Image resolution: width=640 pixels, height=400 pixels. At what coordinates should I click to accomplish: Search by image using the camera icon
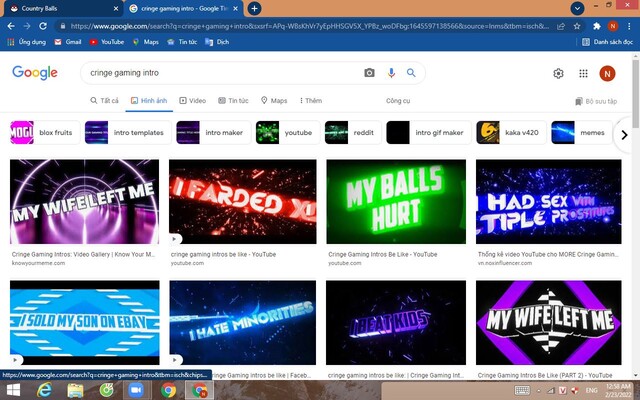tap(369, 73)
